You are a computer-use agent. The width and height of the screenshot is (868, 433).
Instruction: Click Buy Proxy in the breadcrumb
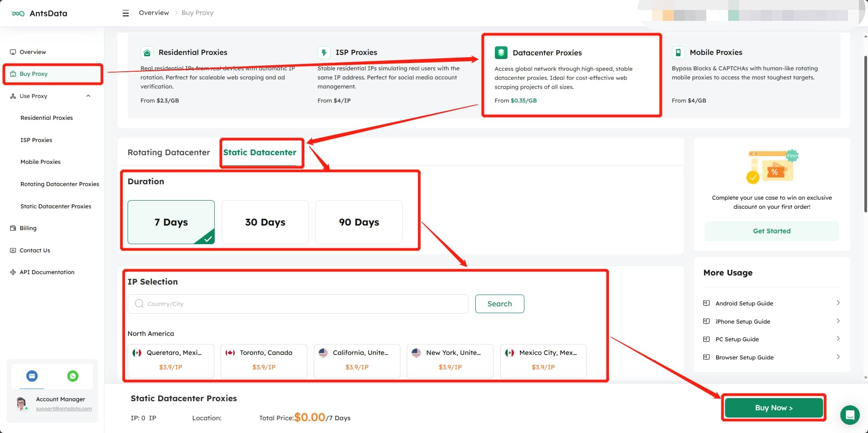click(197, 13)
